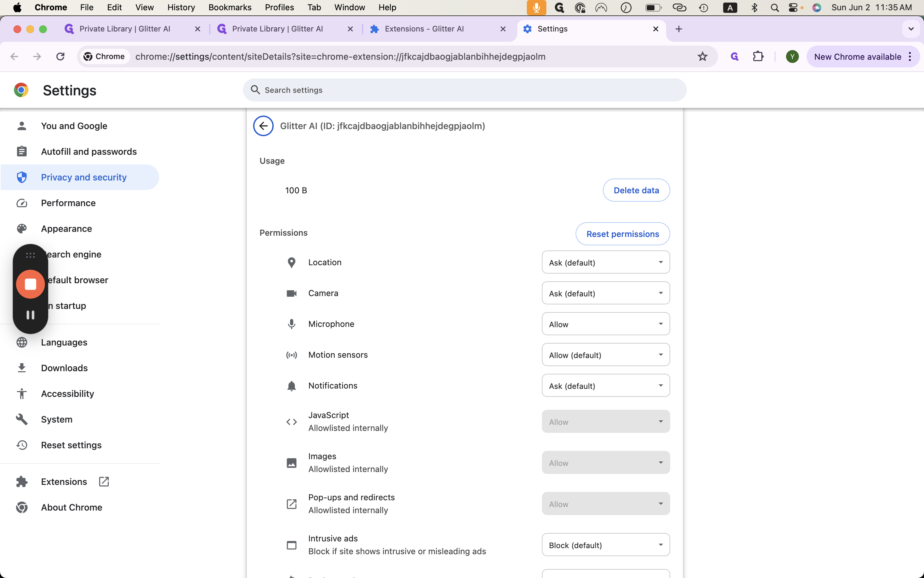Screen dimensions: 924x578
Task: Click the Search settings field
Action: pyautogui.click(x=465, y=90)
